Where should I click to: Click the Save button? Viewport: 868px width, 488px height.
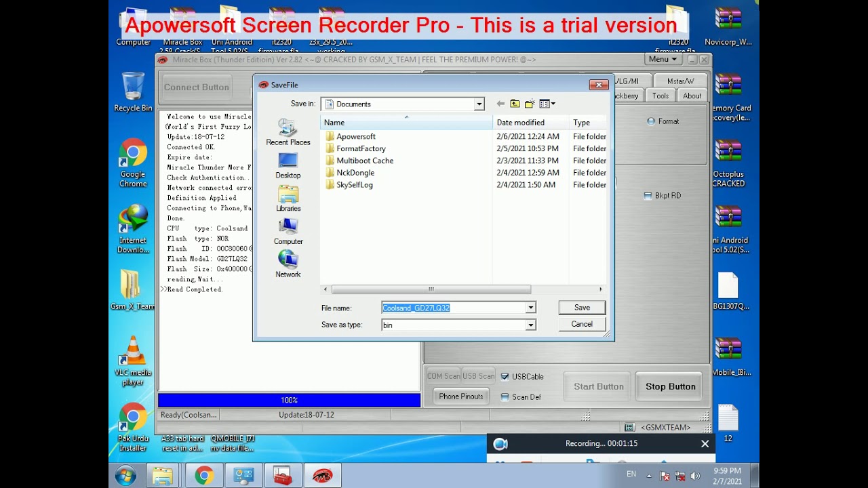click(582, 308)
